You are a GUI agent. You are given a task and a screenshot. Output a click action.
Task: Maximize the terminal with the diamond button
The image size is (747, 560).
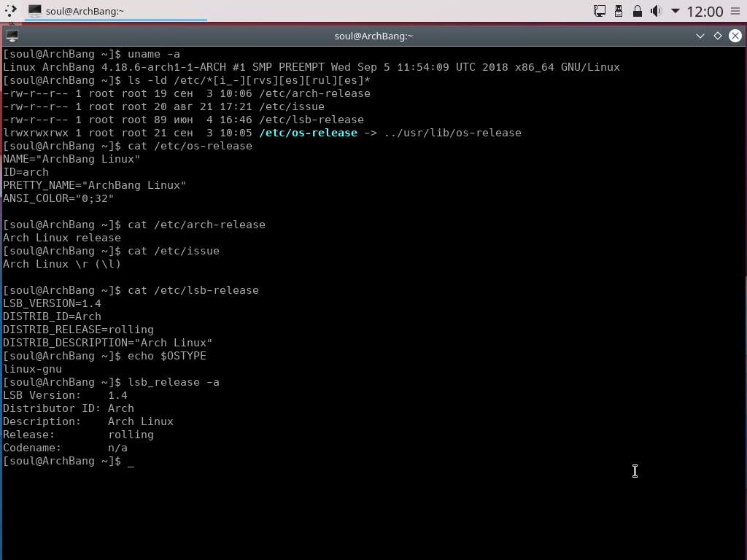tap(718, 36)
